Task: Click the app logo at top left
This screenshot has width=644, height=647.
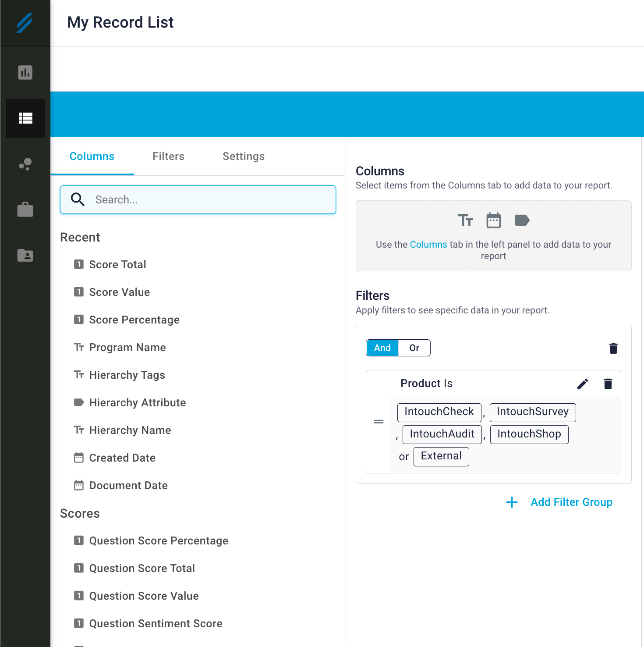Action: (25, 23)
